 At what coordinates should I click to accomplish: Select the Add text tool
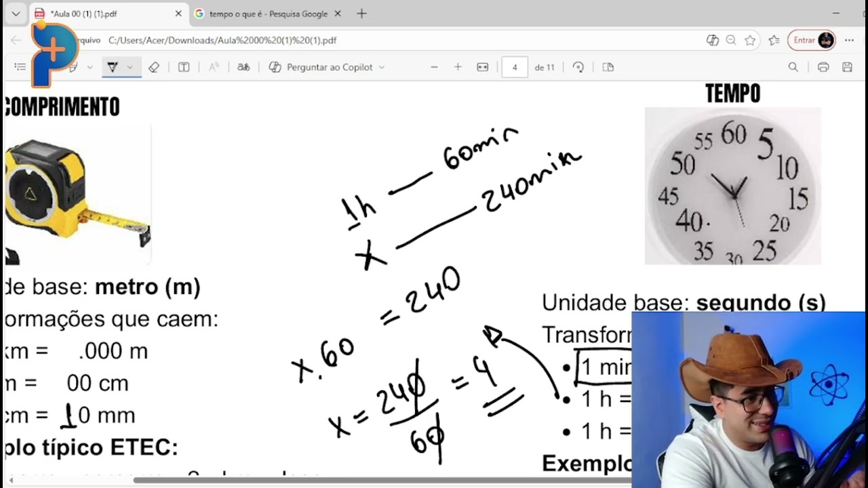[x=183, y=67]
